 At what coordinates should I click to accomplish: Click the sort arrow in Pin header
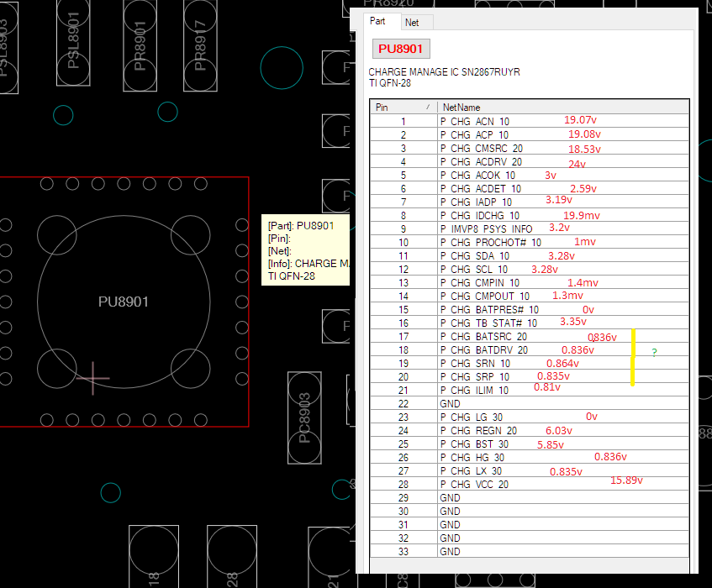pyautogui.click(x=428, y=108)
